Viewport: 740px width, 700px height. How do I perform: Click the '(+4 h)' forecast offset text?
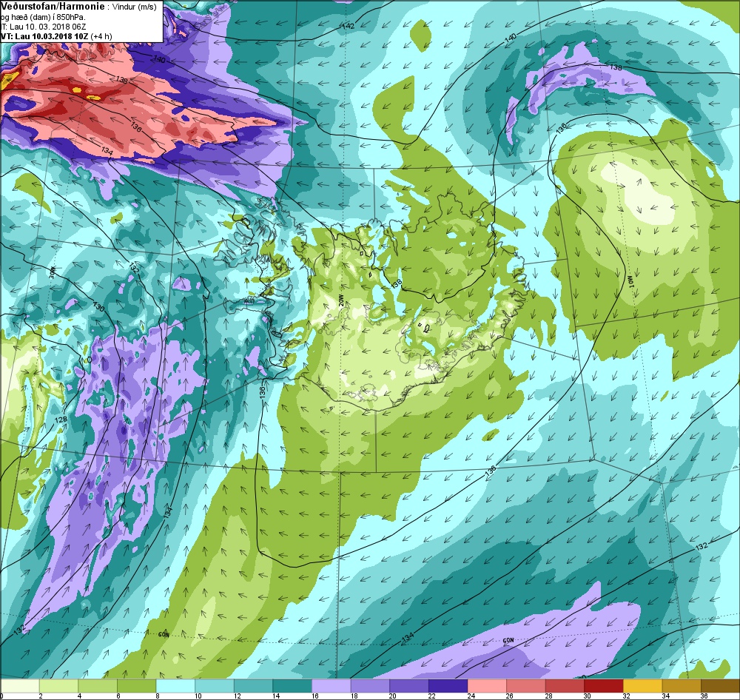(101, 36)
